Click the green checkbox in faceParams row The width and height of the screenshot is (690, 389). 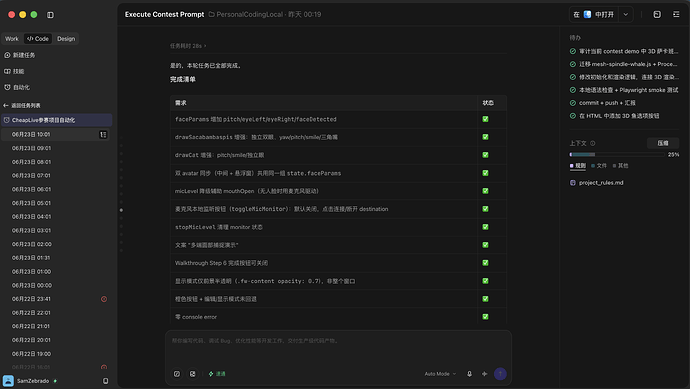coord(485,119)
